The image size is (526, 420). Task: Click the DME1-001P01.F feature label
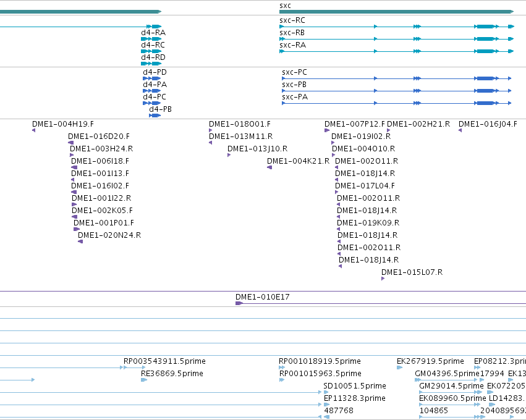pyautogui.click(x=104, y=223)
